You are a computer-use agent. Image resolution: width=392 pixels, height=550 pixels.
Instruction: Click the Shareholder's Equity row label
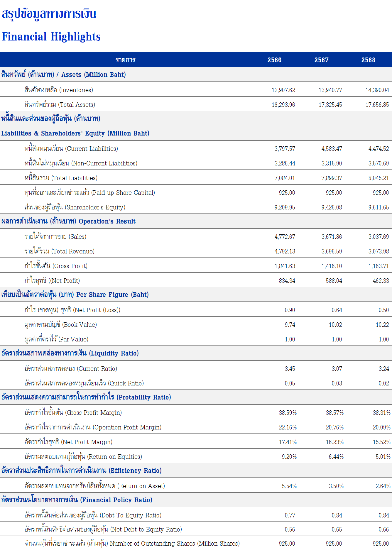75,207
